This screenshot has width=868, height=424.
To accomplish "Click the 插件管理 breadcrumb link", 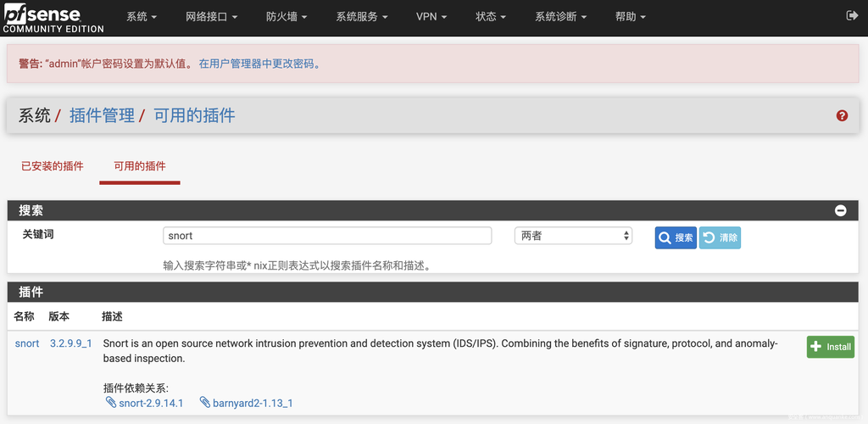I will [102, 115].
